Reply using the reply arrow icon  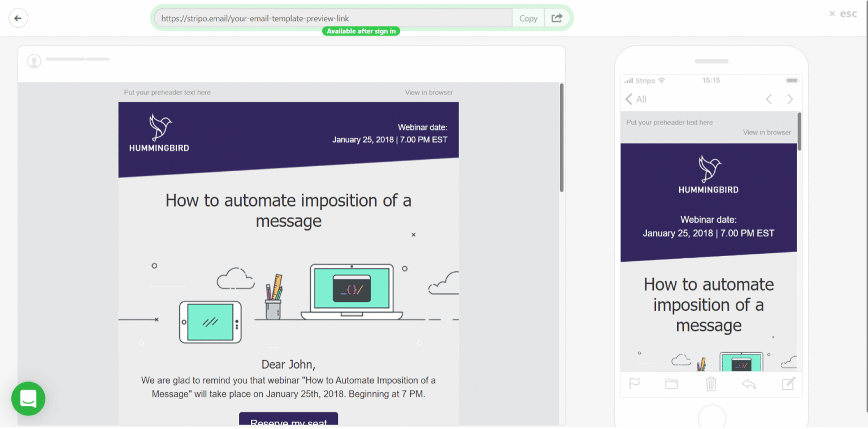coord(749,384)
